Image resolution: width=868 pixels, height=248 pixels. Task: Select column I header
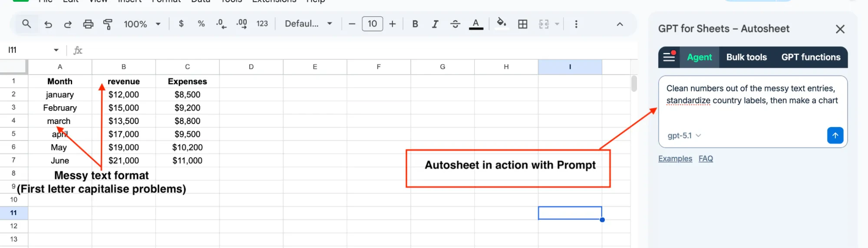(570, 67)
